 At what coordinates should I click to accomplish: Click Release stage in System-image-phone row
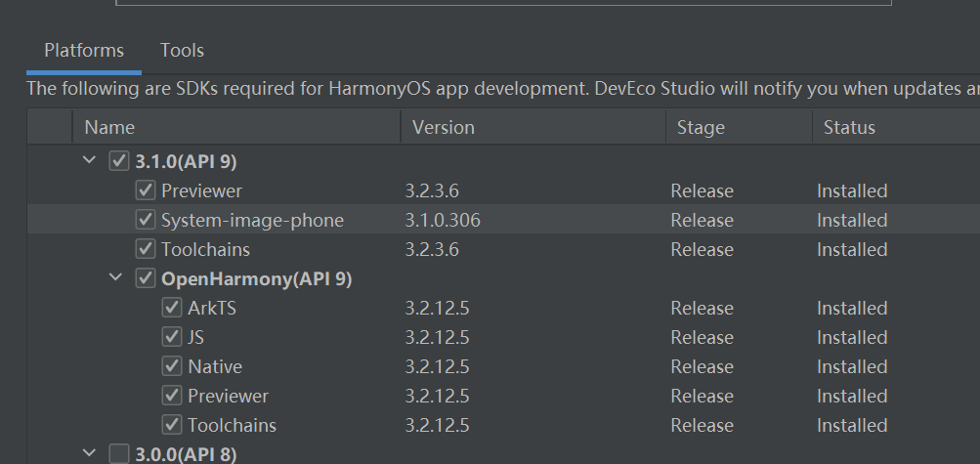(702, 220)
